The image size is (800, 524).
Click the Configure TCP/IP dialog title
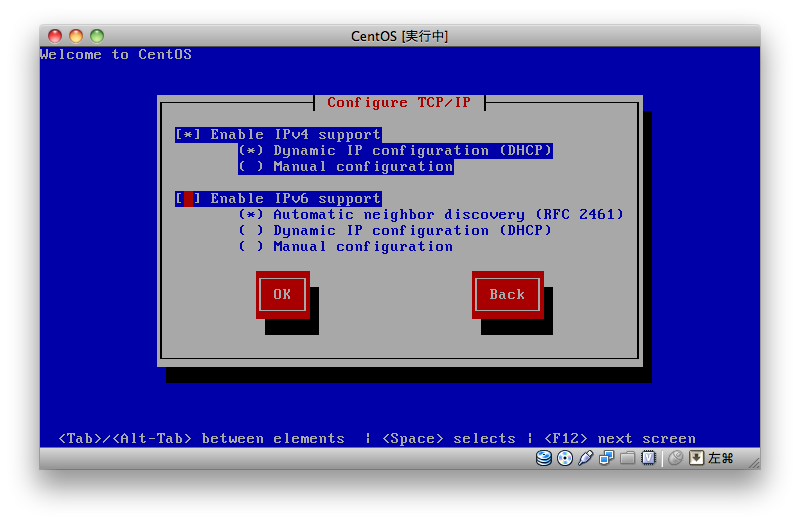pos(399,103)
